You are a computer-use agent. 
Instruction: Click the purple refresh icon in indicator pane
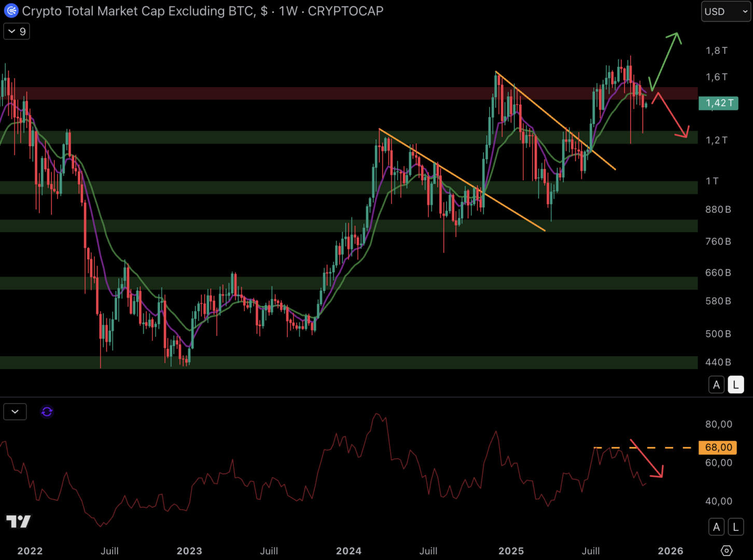point(47,412)
